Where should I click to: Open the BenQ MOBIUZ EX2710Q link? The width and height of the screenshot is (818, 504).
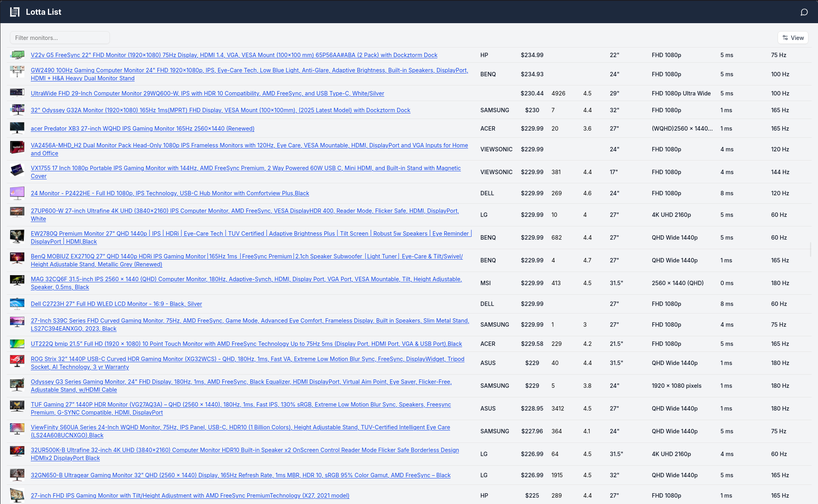tap(247, 260)
